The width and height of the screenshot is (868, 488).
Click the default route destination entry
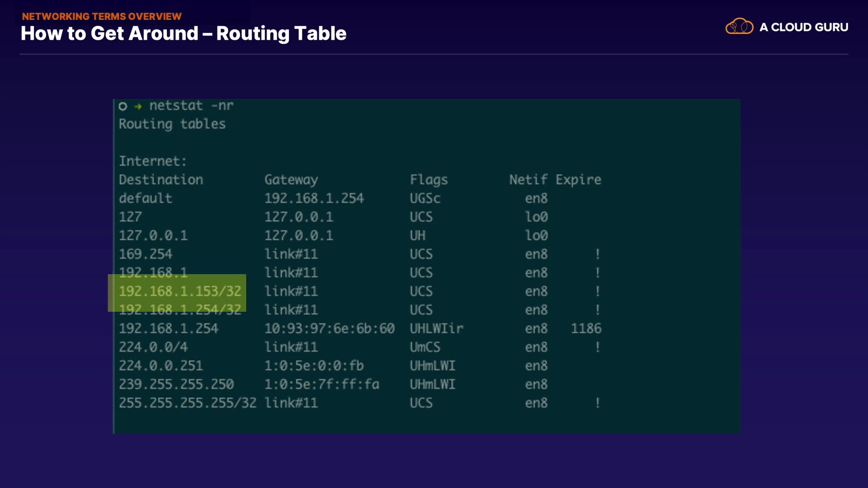point(146,198)
